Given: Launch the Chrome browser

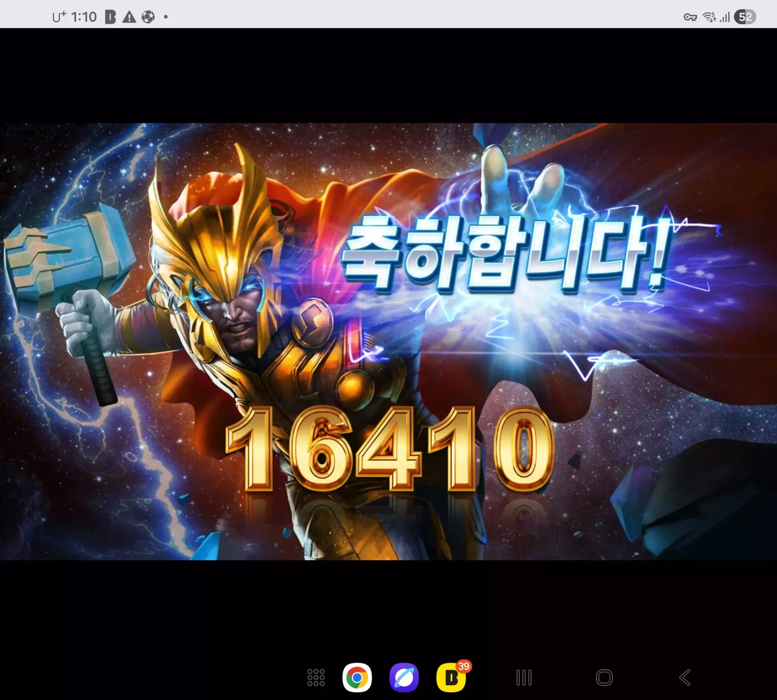Looking at the screenshot, I should coord(357,677).
